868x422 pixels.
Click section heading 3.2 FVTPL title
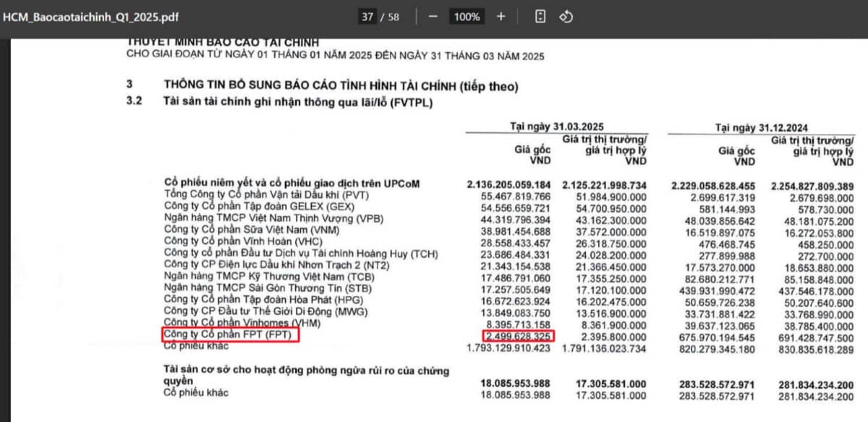[298, 103]
